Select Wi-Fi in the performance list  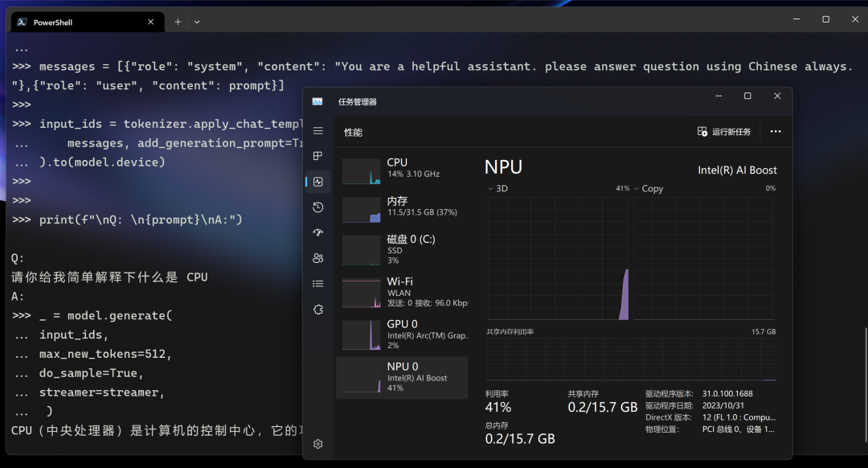point(402,292)
